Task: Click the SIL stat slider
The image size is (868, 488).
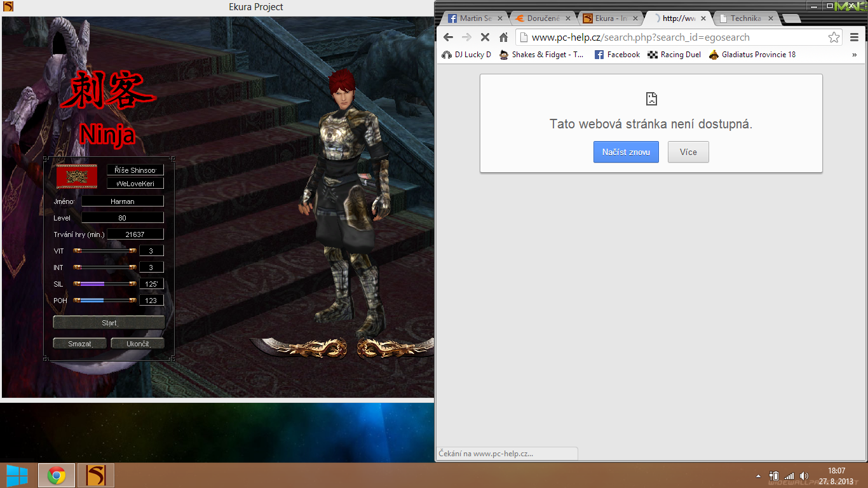Action: click(x=105, y=284)
